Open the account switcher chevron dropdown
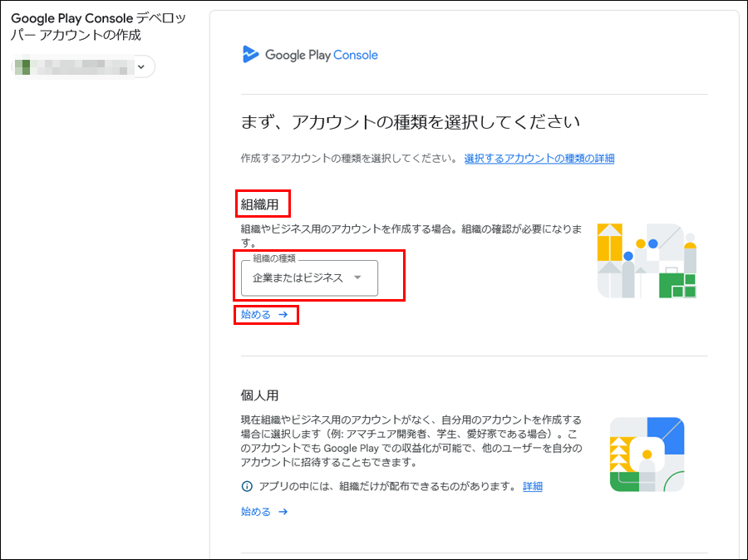Image resolution: width=748 pixels, height=560 pixels. click(141, 66)
